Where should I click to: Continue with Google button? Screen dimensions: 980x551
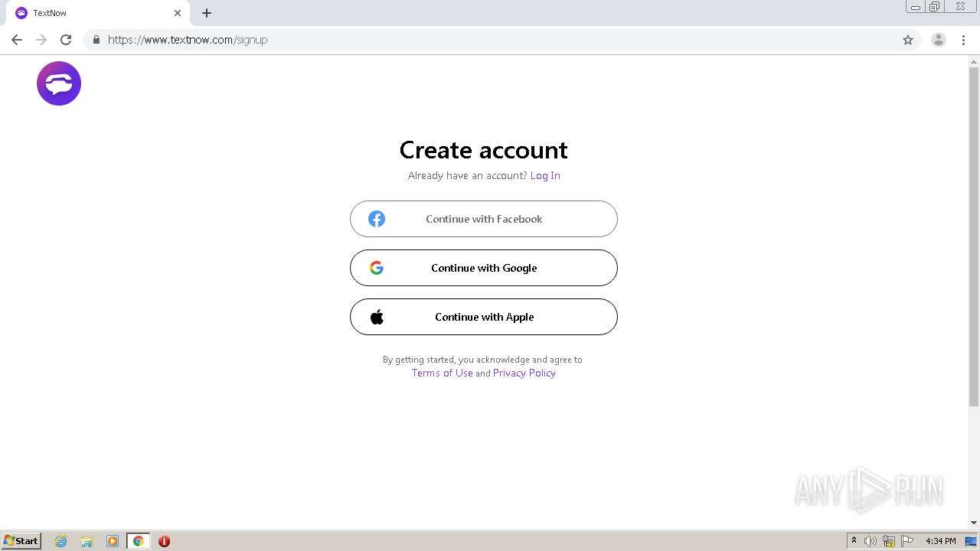pos(484,268)
